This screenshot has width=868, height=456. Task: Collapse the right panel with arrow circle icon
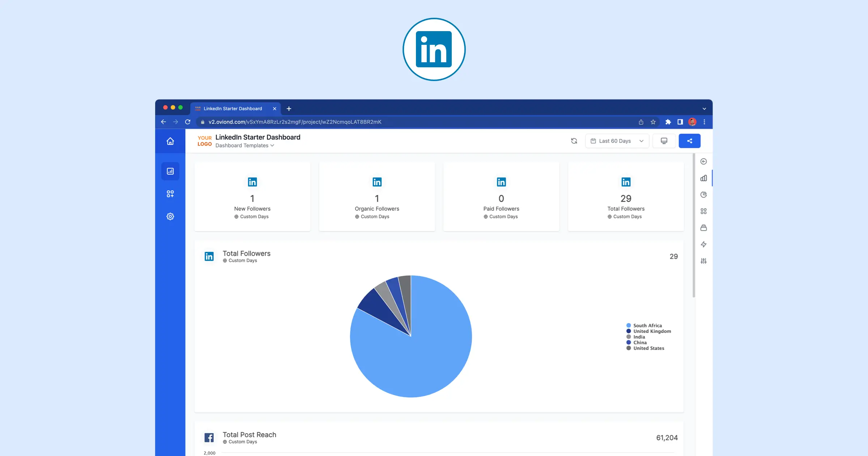coord(703,161)
